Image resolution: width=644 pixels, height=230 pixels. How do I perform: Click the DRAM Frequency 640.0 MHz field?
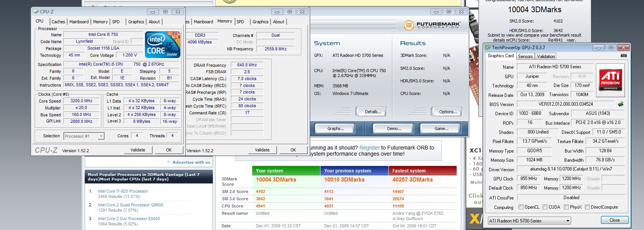click(247, 65)
